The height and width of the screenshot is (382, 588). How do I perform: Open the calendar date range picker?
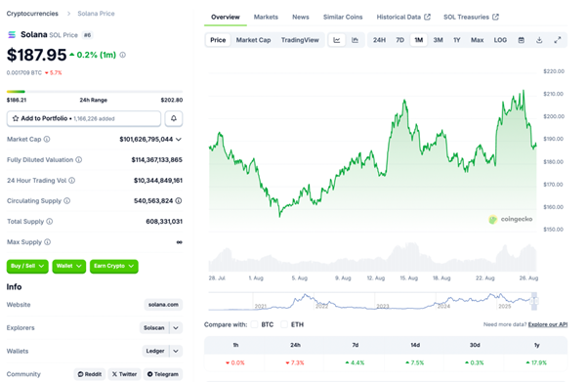tap(521, 40)
